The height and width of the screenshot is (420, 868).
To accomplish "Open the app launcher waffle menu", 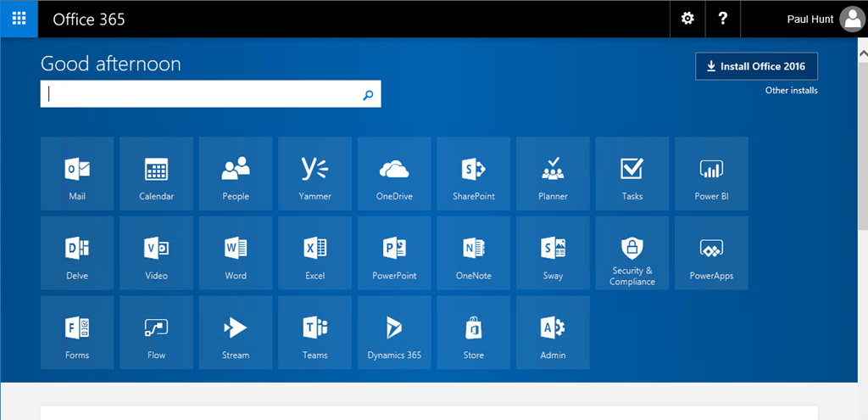I will click(19, 19).
